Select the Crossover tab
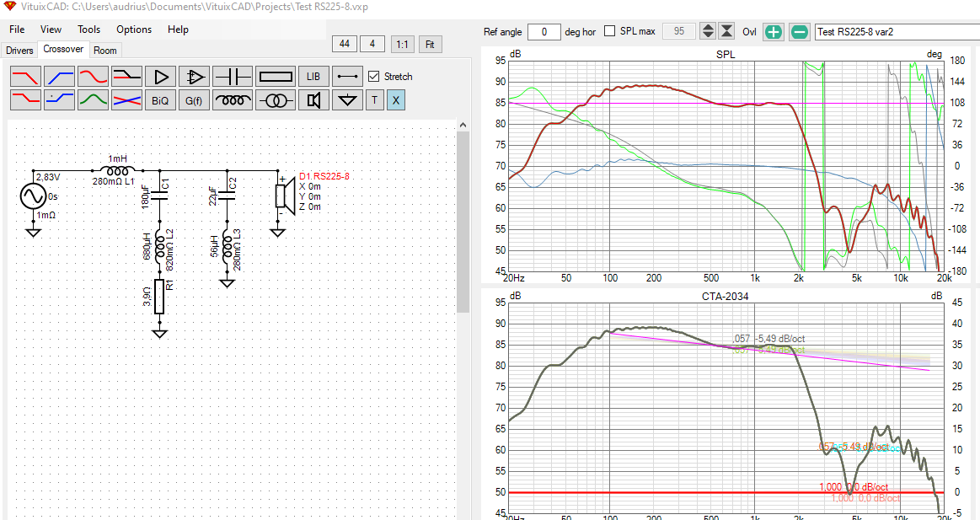This screenshot has width=980, height=520. [x=63, y=50]
